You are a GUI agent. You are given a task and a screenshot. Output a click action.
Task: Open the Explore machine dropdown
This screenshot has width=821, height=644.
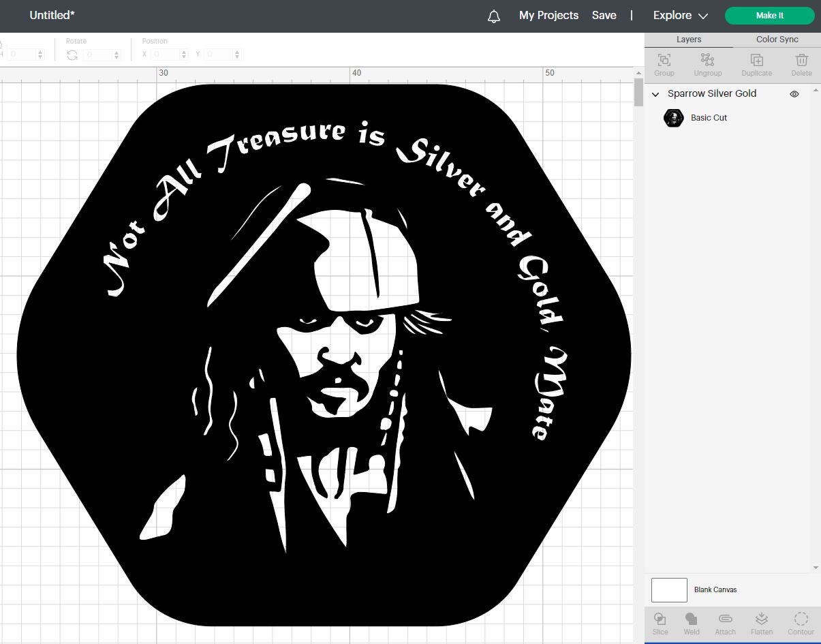click(x=681, y=15)
